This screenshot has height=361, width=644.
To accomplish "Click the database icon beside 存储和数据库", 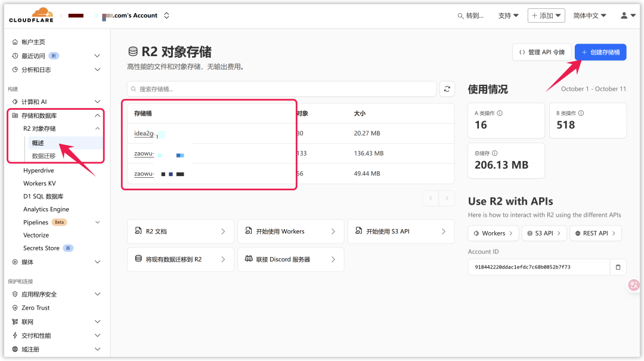I will [15, 116].
